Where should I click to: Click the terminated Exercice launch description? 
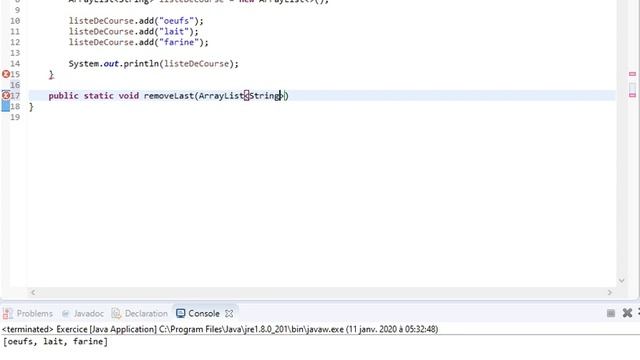[220, 329]
